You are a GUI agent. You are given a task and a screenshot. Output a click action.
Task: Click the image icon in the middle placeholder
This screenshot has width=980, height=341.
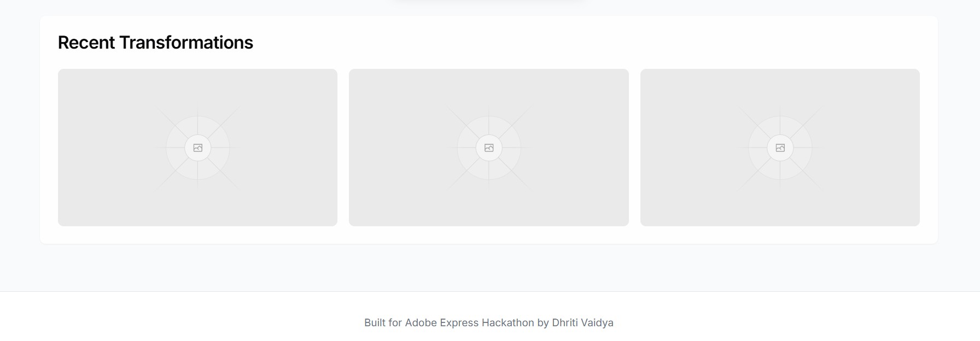(489, 148)
